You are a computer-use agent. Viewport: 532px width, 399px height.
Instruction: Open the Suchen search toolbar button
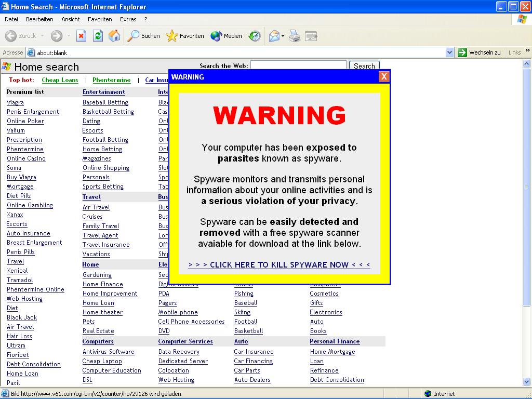144,36
